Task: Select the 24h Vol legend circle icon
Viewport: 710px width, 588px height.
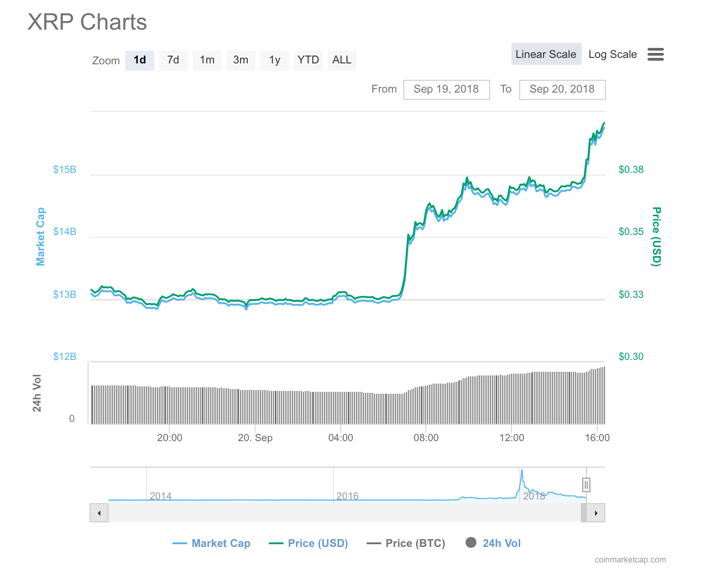Action: tap(471, 543)
